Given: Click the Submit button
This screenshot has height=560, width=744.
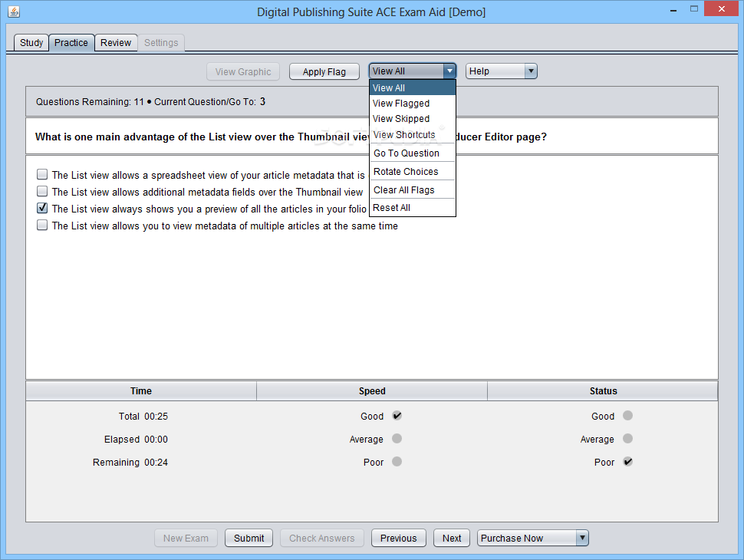Looking at the screenshot, I should pyautogui.click(x=249, y=539).
